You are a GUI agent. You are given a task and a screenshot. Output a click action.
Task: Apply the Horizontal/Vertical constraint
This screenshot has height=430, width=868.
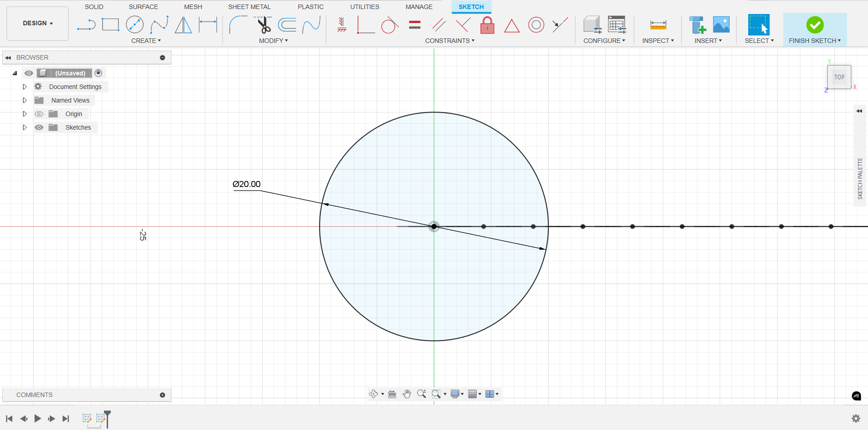coord(342,25)
